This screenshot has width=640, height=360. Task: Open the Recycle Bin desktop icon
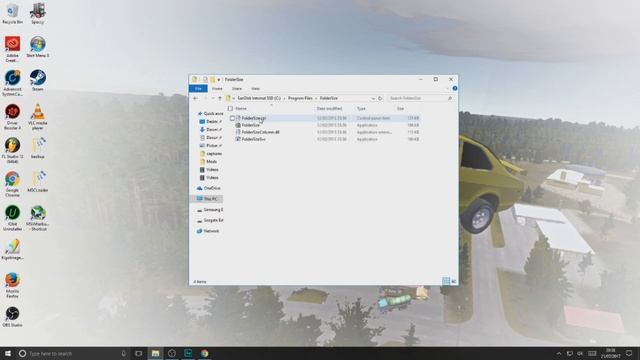click(12, 14)
